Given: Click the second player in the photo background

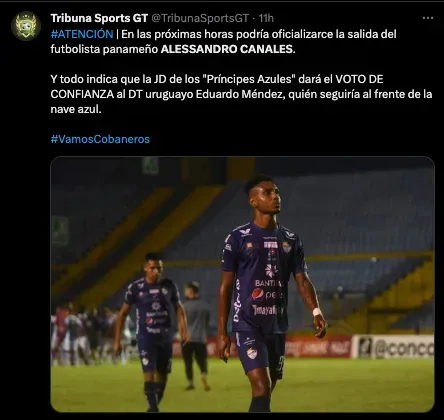Looking at the screenshot, I should click(152, 332).
